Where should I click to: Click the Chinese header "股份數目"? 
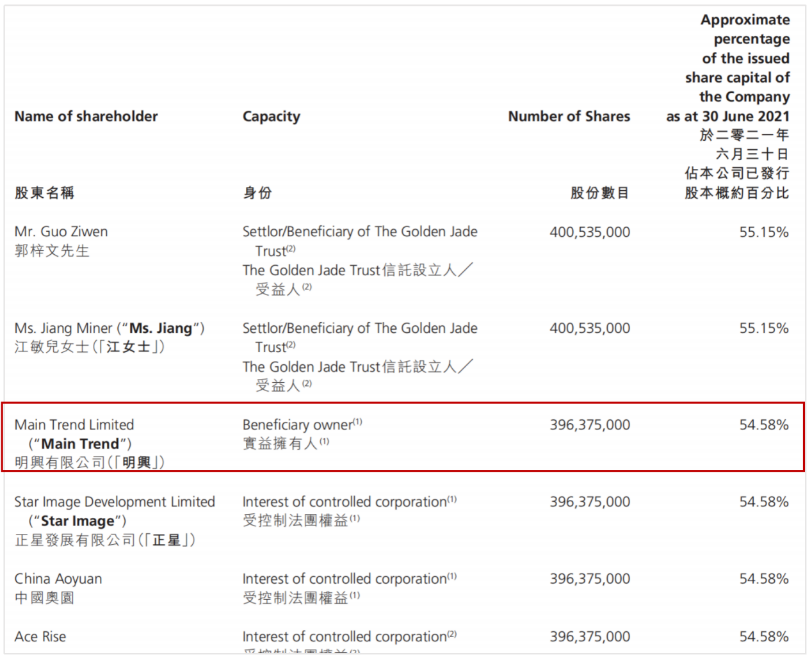(600, 193)
